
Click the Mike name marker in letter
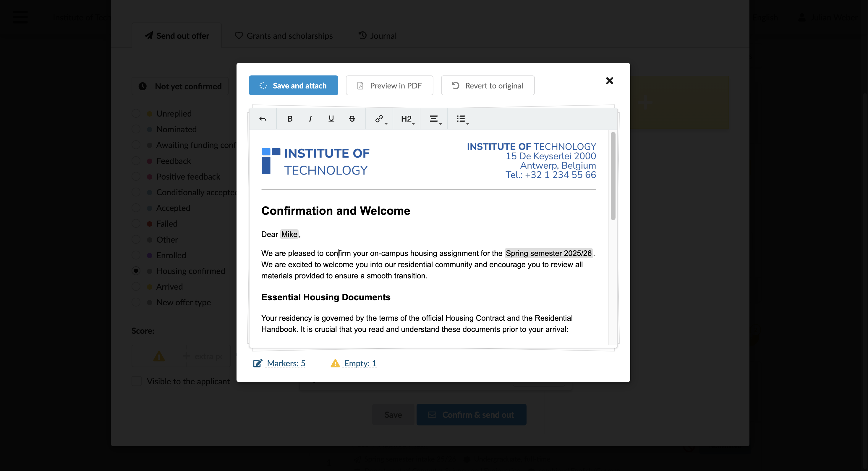pyautogui.click(x=289, y=234)
